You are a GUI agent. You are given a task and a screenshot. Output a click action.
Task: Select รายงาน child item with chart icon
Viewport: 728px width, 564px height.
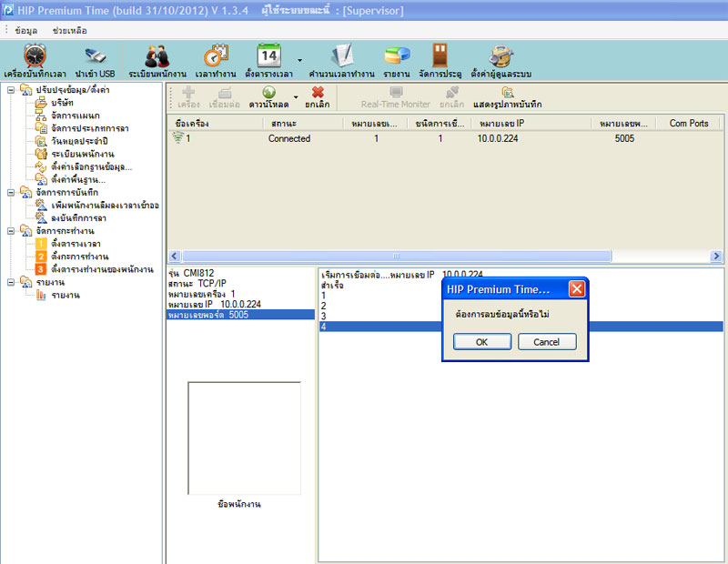click(x=66, y=296)
